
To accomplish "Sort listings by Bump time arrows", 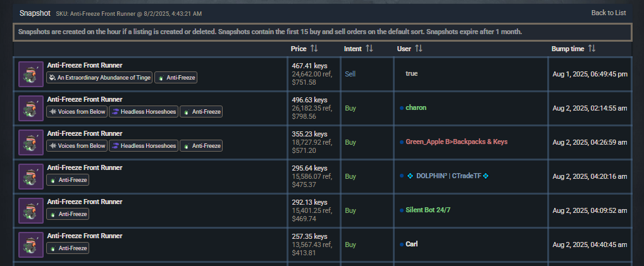I will [x=591, y=49].
